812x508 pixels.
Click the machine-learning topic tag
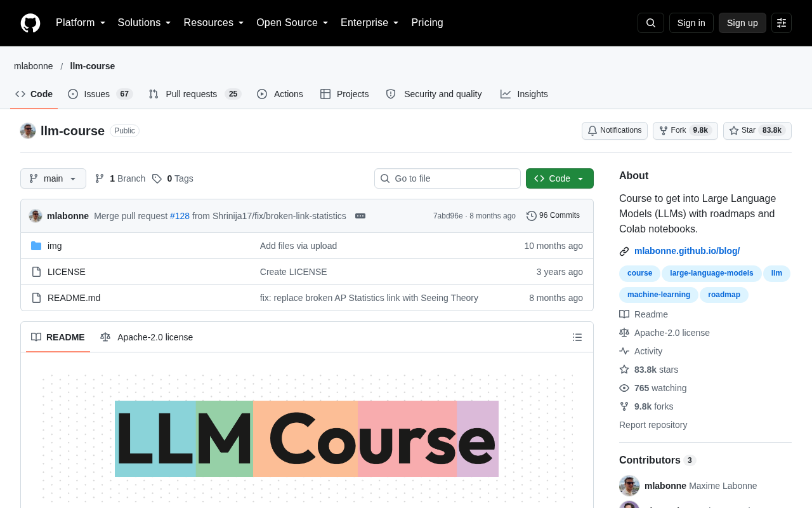tap(658, 295)
